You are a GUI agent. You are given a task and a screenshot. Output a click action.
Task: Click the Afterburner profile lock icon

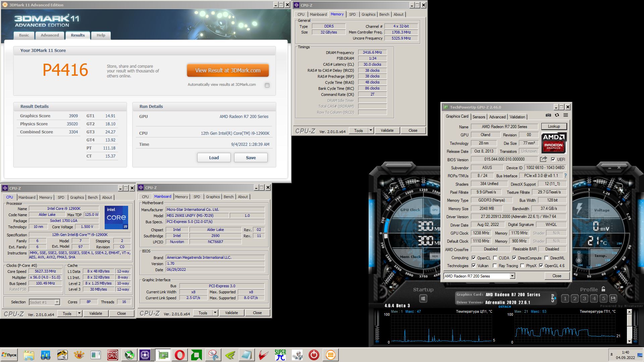(603, 289)
